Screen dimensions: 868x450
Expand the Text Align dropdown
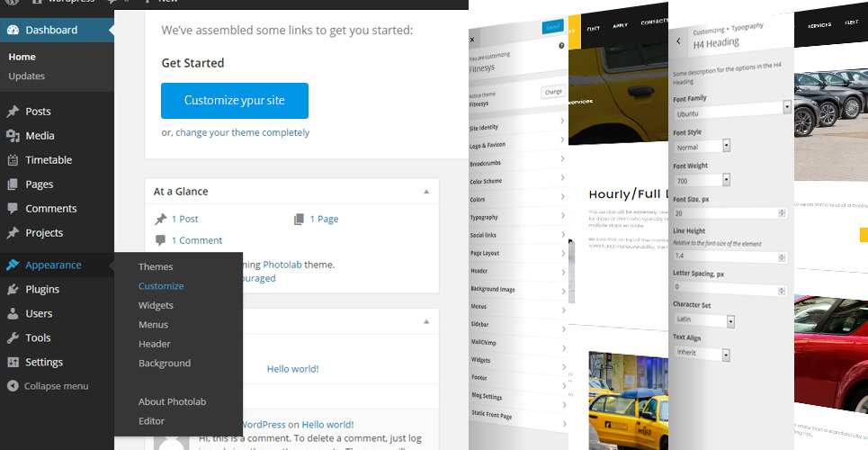[728, 353]
